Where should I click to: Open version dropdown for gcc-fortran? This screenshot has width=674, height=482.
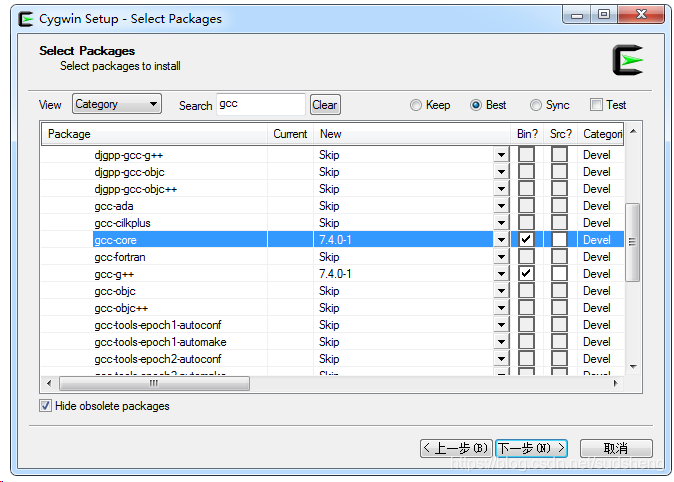[501, 257]
